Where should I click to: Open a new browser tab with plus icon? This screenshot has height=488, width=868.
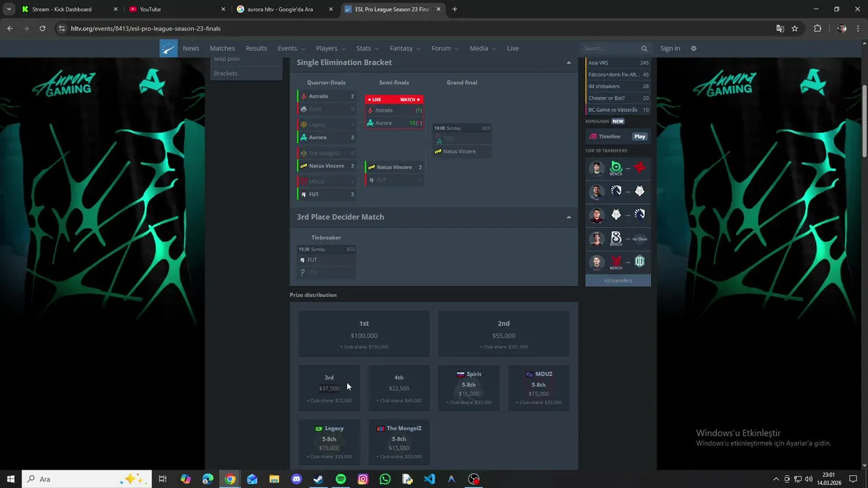click(x=454, y=9)
